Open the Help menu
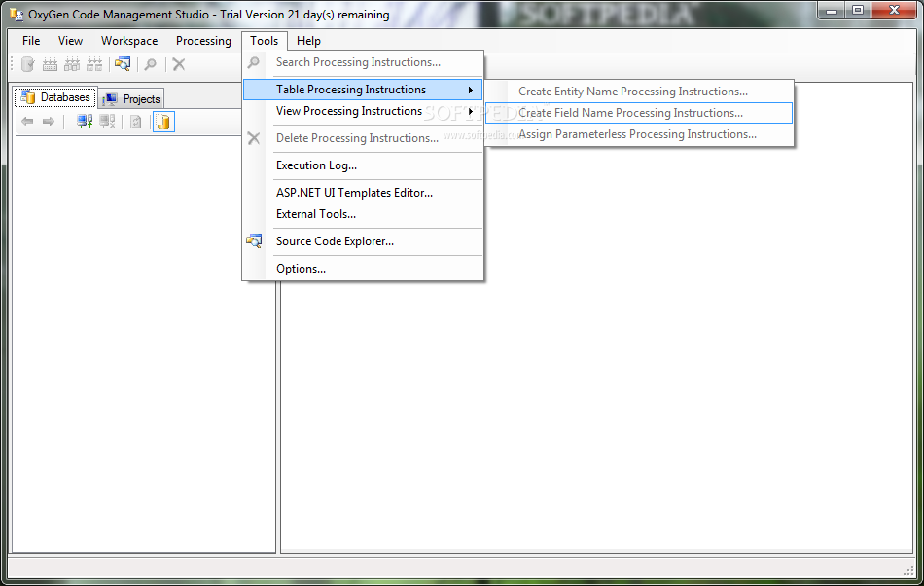924x586 pixels. 308,41
